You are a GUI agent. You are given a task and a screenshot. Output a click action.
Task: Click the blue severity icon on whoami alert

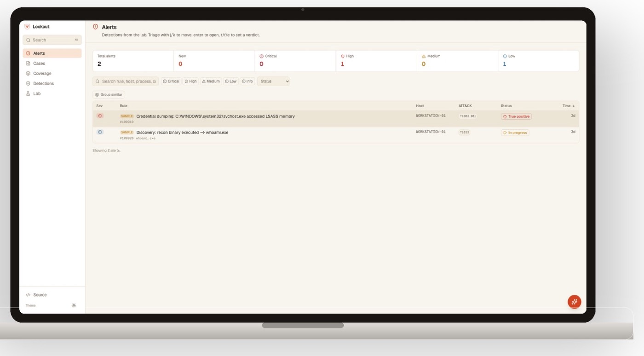pyautogui.click(x=100, y=132)
